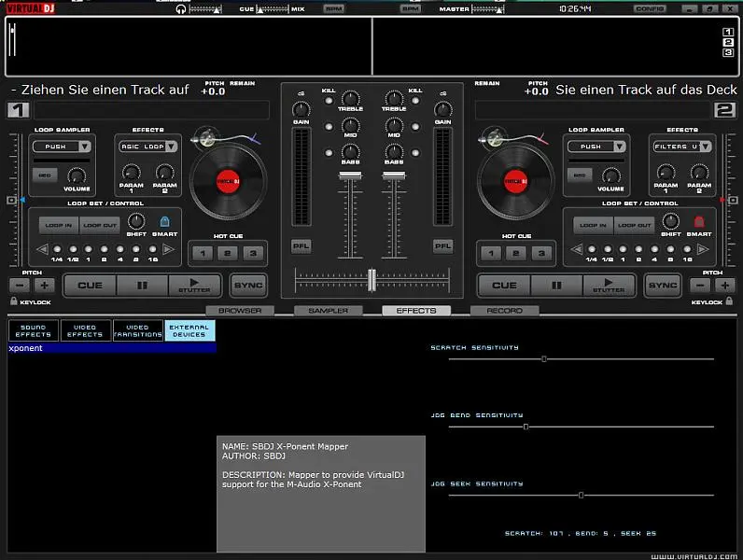743x560 pixels.
Task: Click the Sync button on left deck
Action: click(247, 285)
